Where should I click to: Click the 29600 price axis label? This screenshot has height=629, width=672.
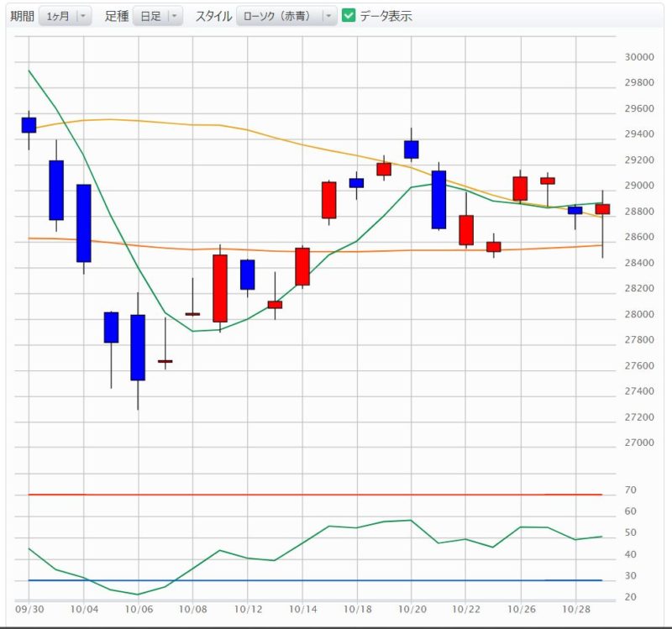pyautogui.click(x=639, y=108)
